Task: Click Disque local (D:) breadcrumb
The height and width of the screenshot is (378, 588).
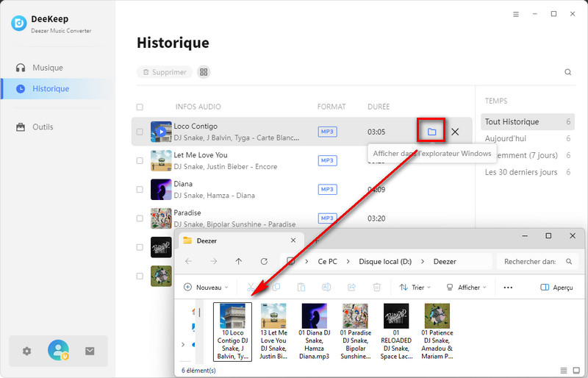Action: 385,262
